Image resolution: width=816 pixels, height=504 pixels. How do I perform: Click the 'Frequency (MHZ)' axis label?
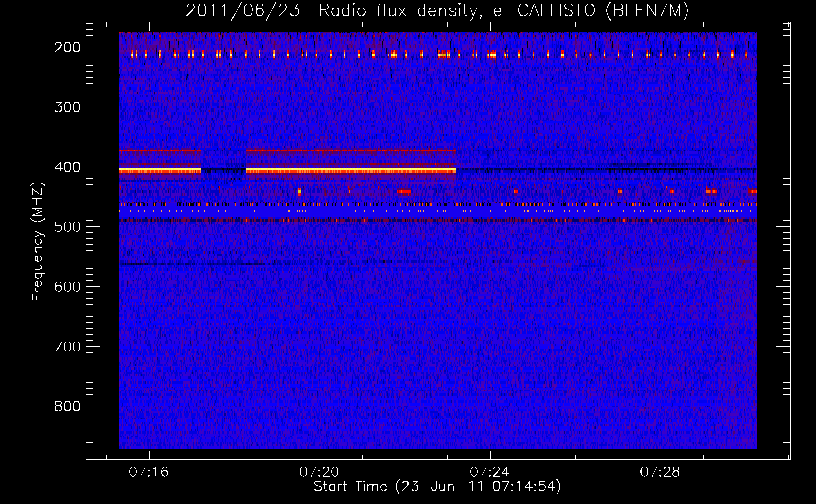point(38,241)
